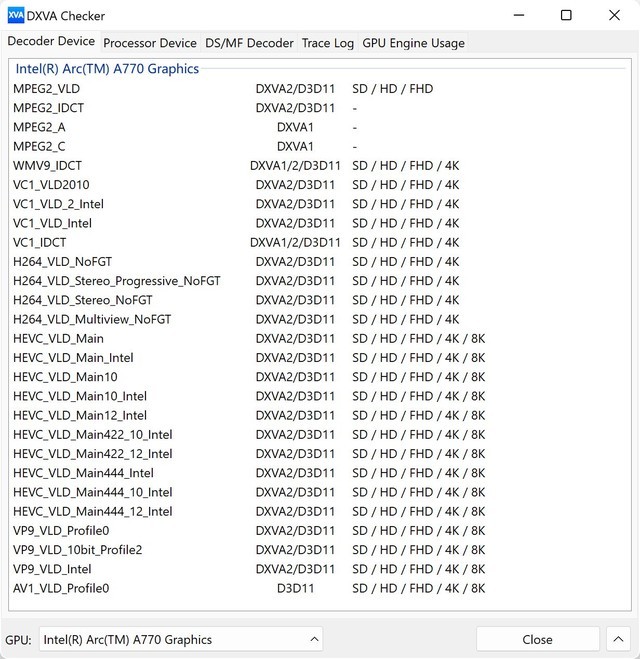Viewport: 640px width, 659px height.
Task: Select the H264_VLD_Stereo_NoFGT row
Action: 319,300
